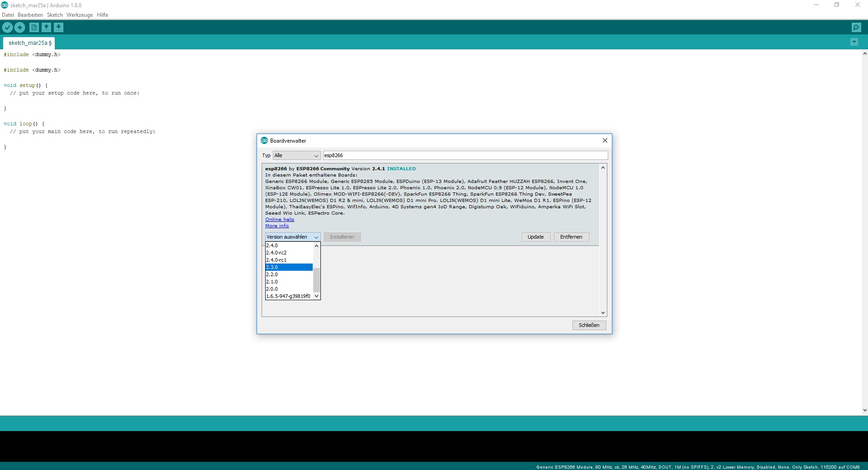Image resolution: width=868 pixels, height=470 pixels.
Task: Click the board list scroll down arrow
Action: click(x=603, y=313)
